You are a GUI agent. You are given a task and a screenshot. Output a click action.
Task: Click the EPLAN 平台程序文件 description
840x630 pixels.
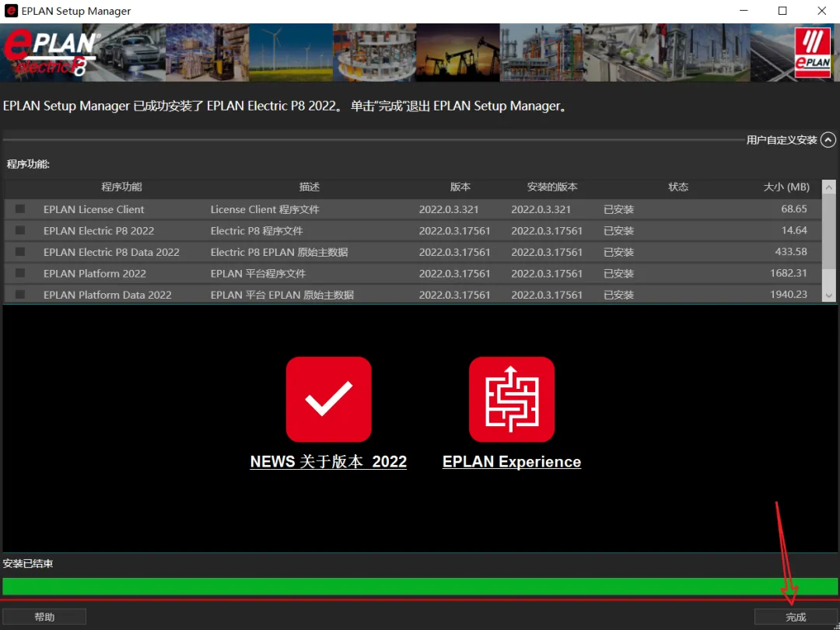point(258,274)
